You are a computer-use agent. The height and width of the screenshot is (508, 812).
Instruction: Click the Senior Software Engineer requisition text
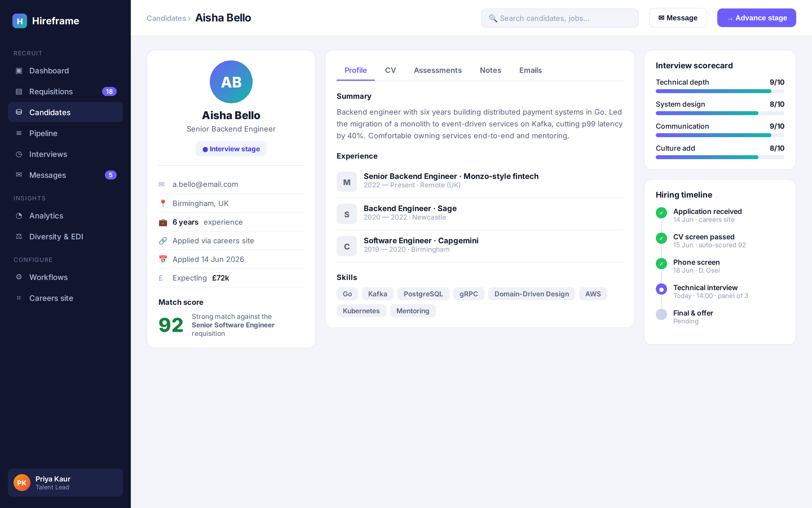pyautogui.click(x=233, y=325)
